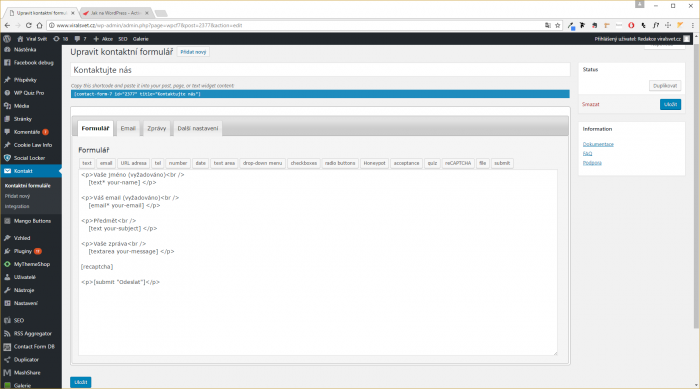This screenshot has height=389, width=700.
Task: Open Viral Svět site home icon
Action: 20,39
